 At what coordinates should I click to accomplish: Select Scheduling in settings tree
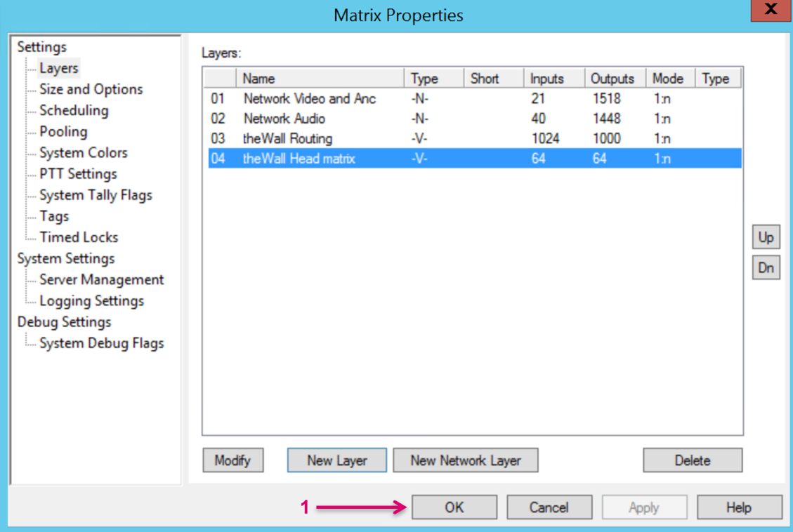74,110
